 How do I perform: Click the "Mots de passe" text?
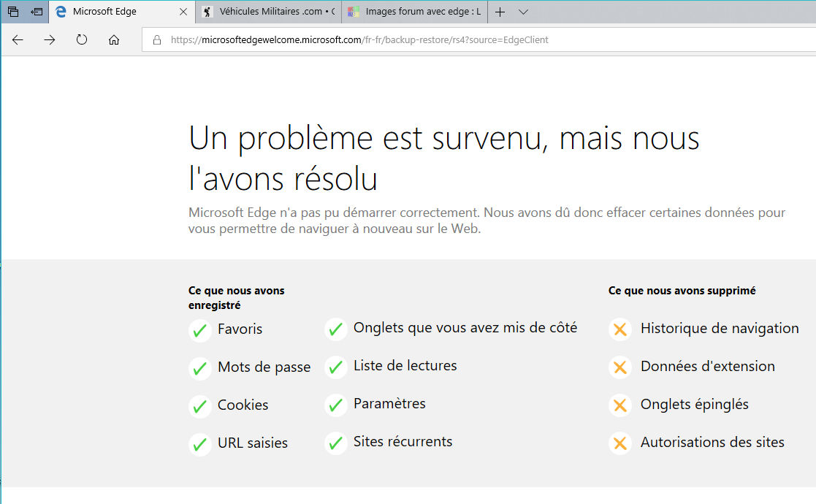(264, 367)
